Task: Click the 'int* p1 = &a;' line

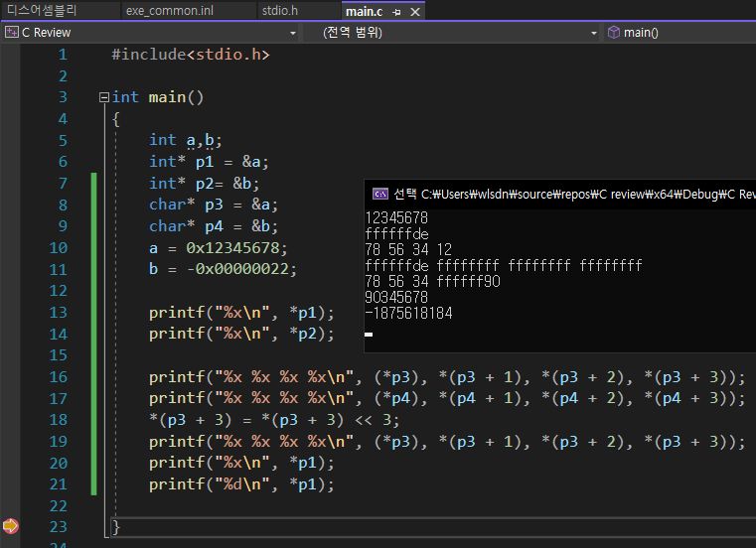Action: (209, 162)
